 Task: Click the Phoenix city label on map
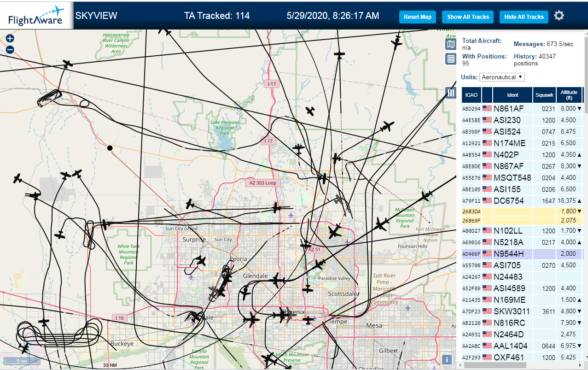pyautogui.click(x=293, y=312)
